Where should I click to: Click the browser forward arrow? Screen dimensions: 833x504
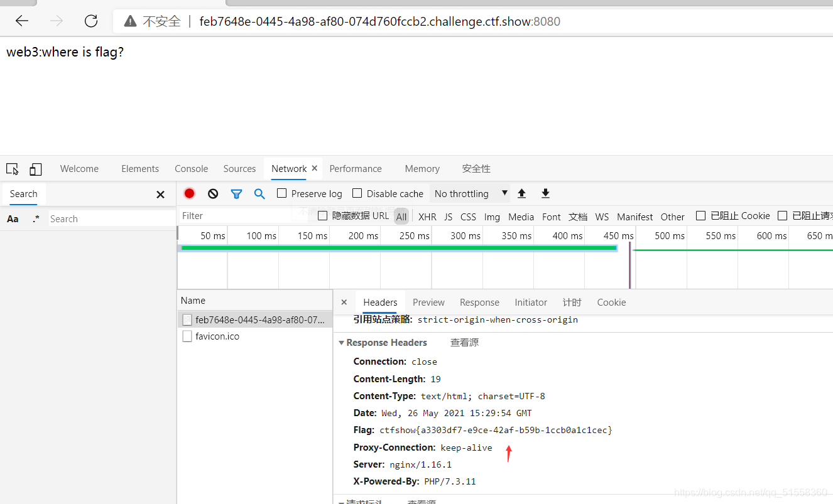coord(57,21)
